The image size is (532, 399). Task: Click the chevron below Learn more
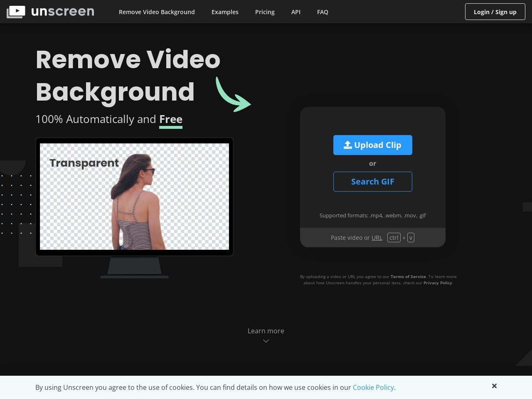pyautogui.click(x=266, y=341)
